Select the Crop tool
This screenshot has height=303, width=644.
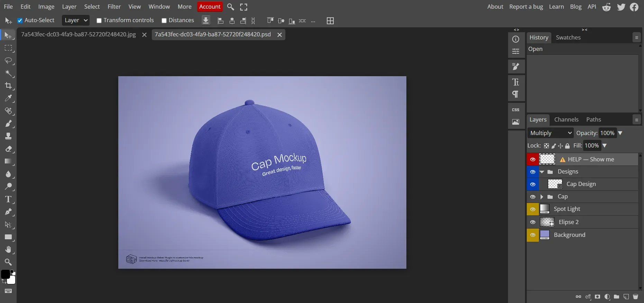(8, 86)
